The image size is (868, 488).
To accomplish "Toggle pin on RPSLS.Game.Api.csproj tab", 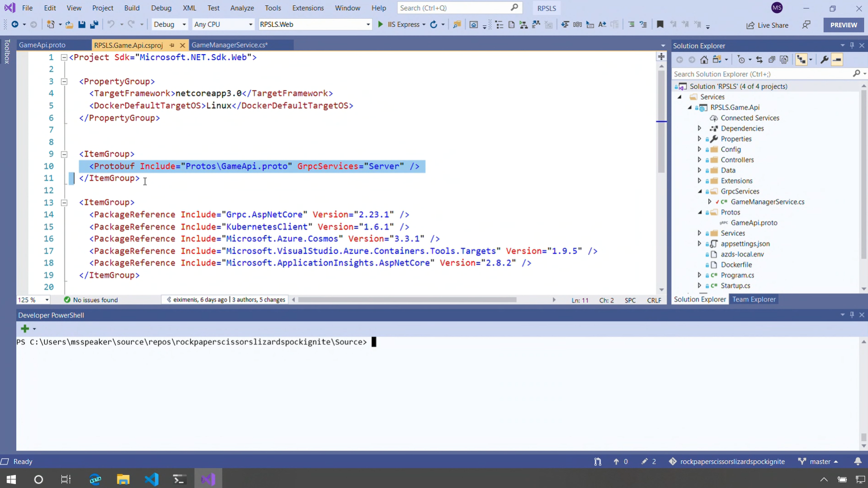I will click(172, 45).
